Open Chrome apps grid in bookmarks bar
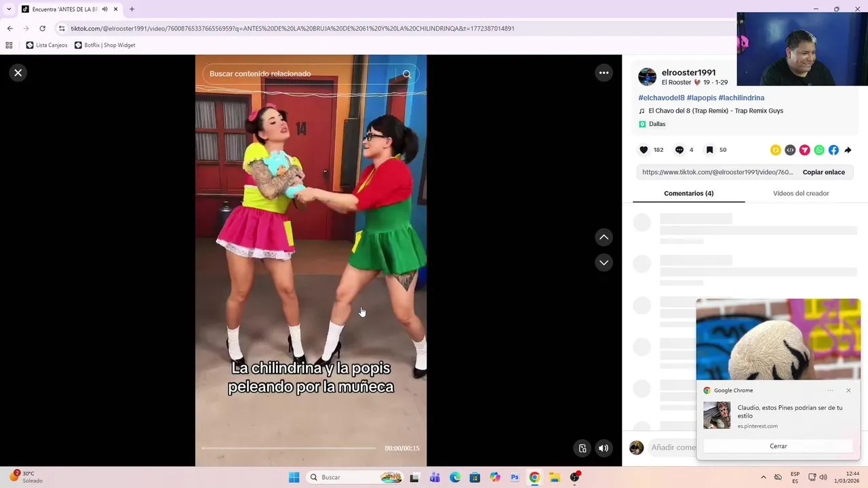The width and height of the screenshot is (868, 488). click(x=9, y=45)
